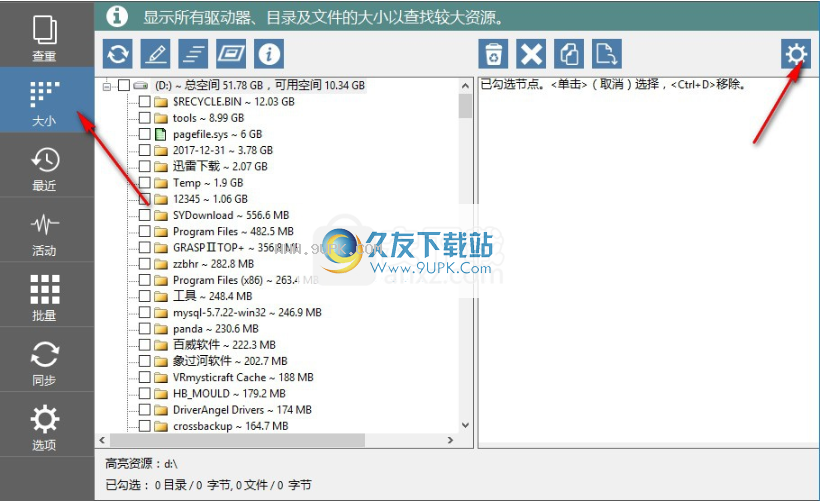Select the 大小 size sidebar tab

pos(46,100)
